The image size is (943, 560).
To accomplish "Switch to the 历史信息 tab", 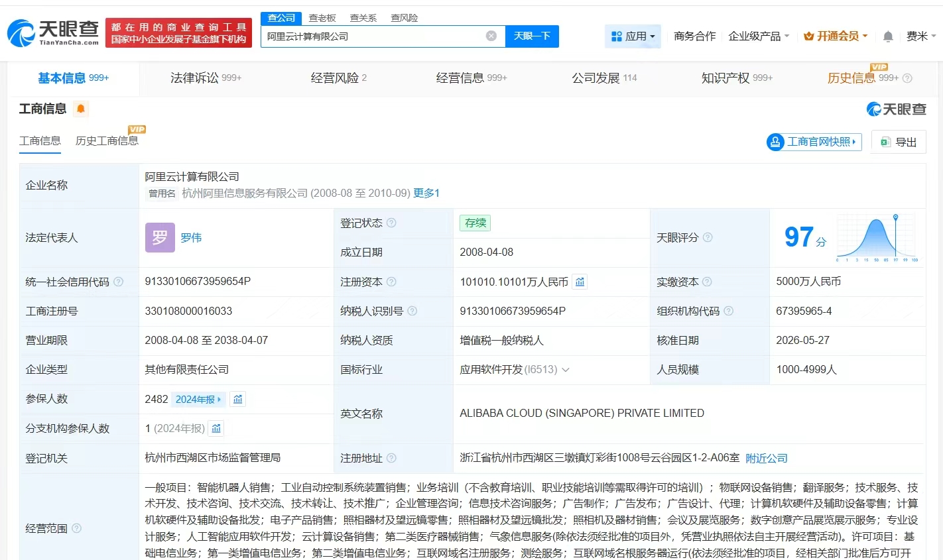I will click(863, 78).
